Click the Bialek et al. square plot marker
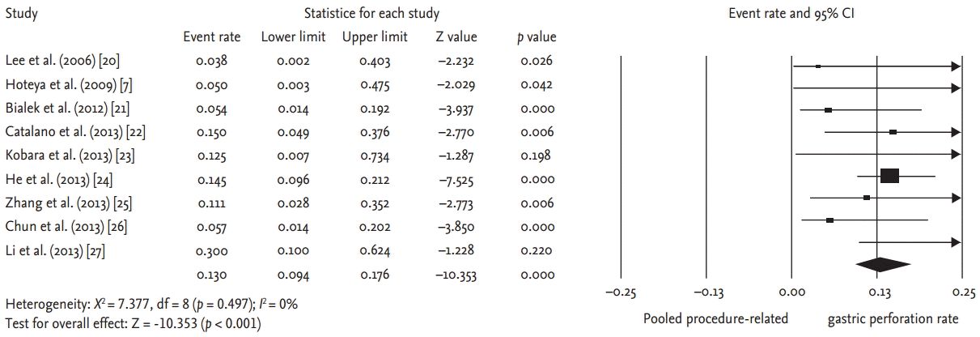The height and width of the screenshot is (337, 980). 828,109
